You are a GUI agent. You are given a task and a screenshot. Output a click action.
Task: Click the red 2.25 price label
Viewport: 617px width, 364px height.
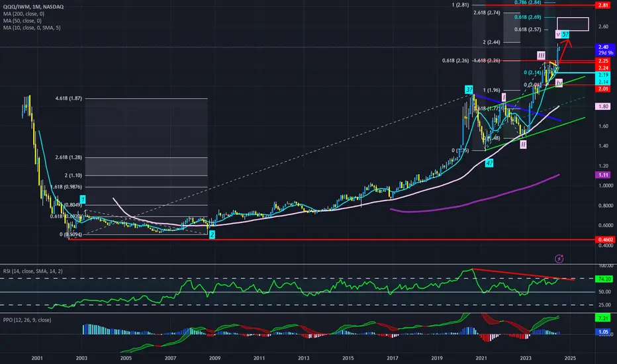pos(603,61)
